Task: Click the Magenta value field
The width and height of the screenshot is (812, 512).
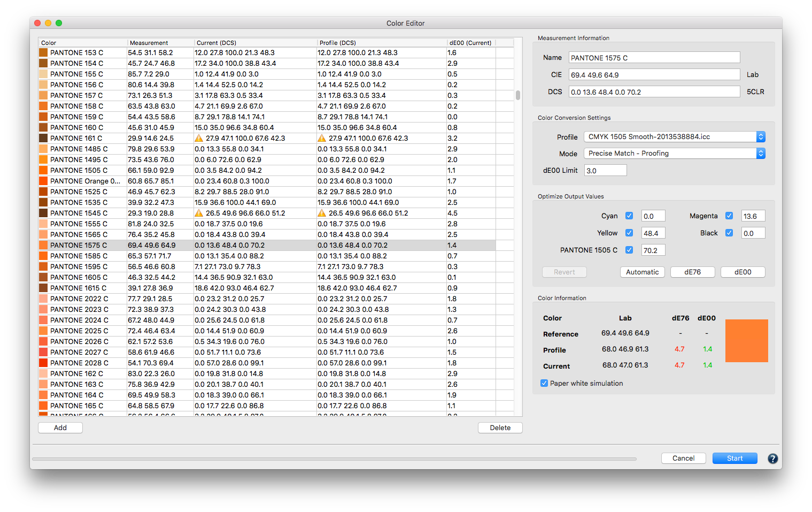Action: pyautogui.click(x=753, y=216)
